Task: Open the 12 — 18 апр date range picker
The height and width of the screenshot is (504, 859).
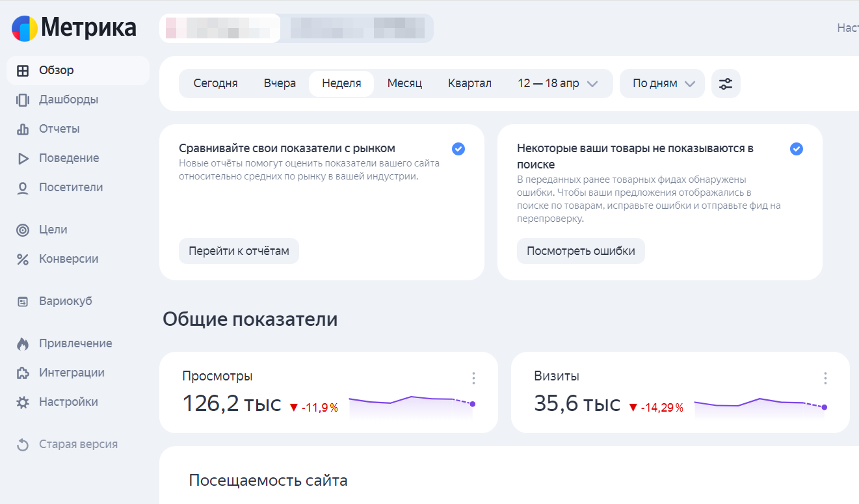Action: pyautogui.click(x=557, y=83)
